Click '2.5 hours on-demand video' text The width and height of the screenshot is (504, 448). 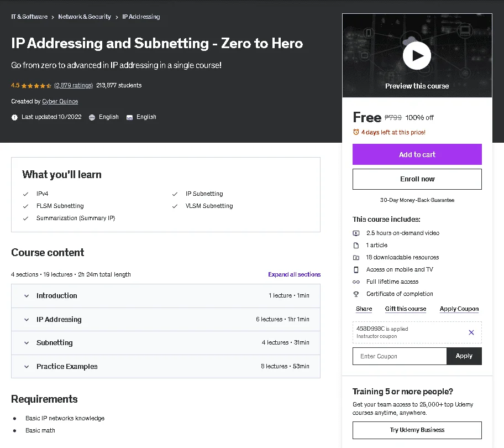(x=403, y=233)
